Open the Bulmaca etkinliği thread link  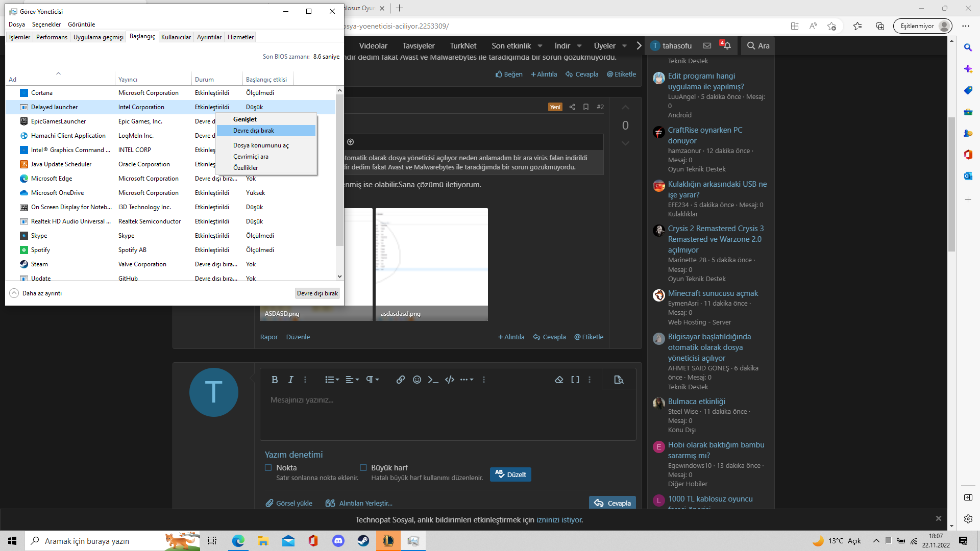pyautogui.click(x=696, y=402)
